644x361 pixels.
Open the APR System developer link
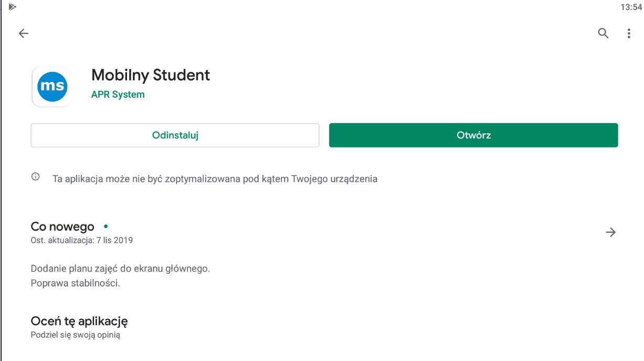pos(118,95)
